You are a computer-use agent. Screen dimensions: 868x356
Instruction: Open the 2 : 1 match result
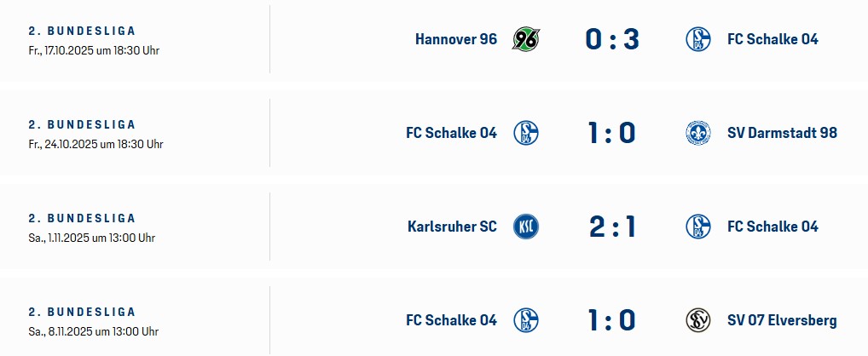point(611,227)
